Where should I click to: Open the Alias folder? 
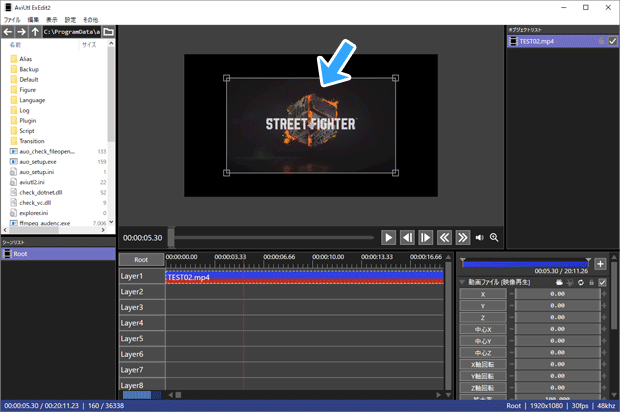pos(25,59)
